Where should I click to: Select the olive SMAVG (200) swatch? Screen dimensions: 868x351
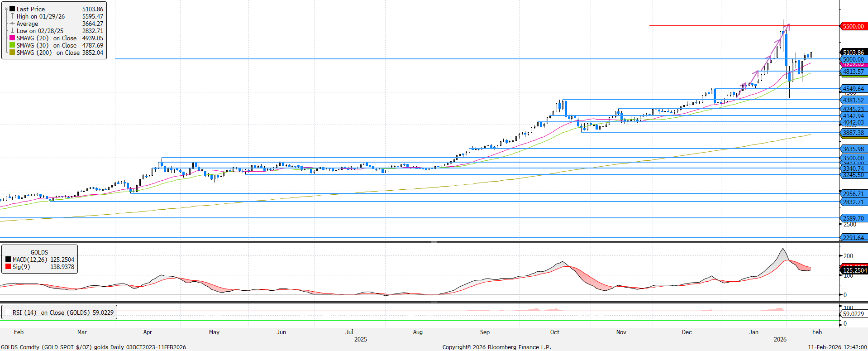point(12,53)
